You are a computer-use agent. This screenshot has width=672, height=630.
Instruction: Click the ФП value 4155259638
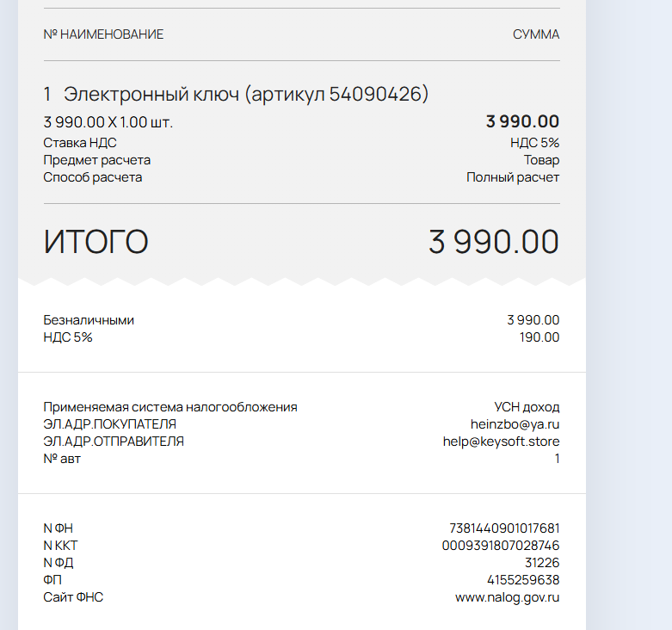point(522,580)
